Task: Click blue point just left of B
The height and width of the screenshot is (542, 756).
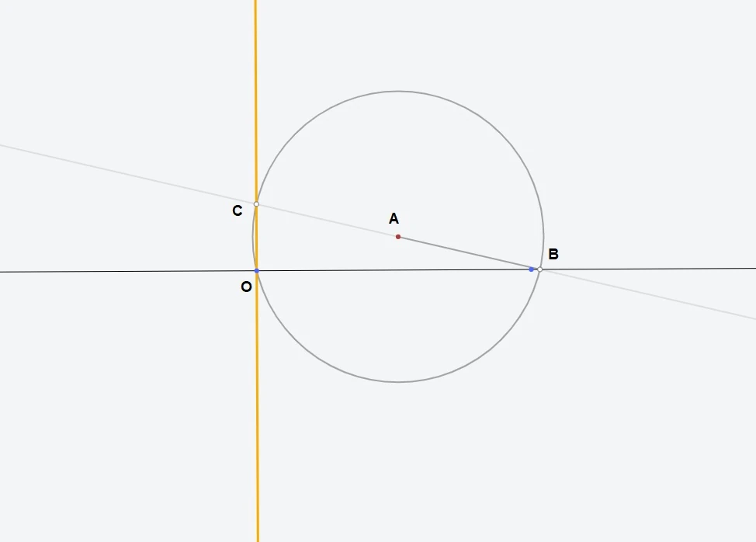Action: (x=532, y=269)
